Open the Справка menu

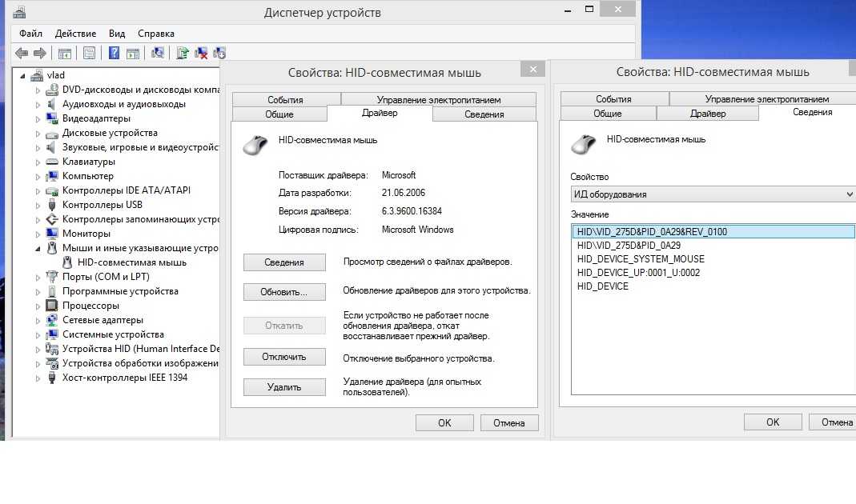[155, 34]
